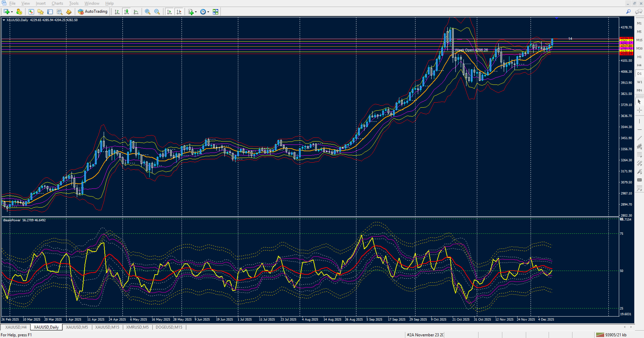Toggle the AutoTrading button
This screenshot has width=644, height=338.
pyautogui.click(x=93, y=12)
